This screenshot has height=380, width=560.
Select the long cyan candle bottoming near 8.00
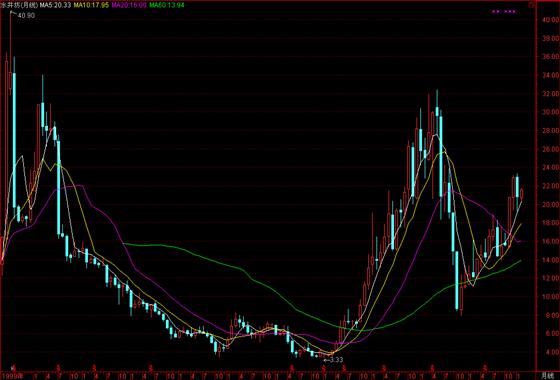(457, 280)
